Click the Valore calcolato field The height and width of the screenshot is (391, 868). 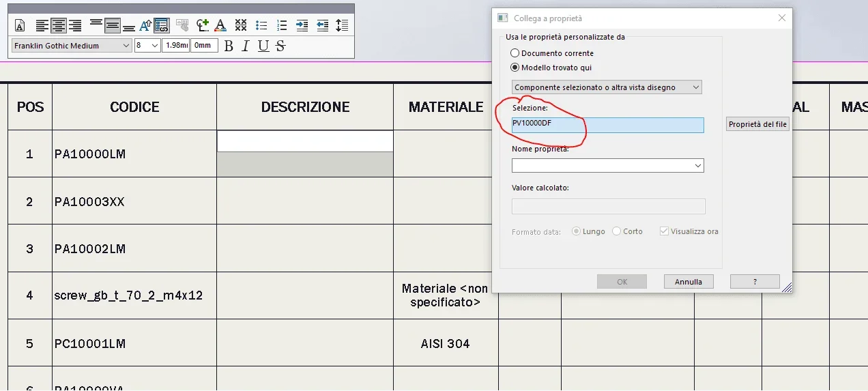pos(608,206)
